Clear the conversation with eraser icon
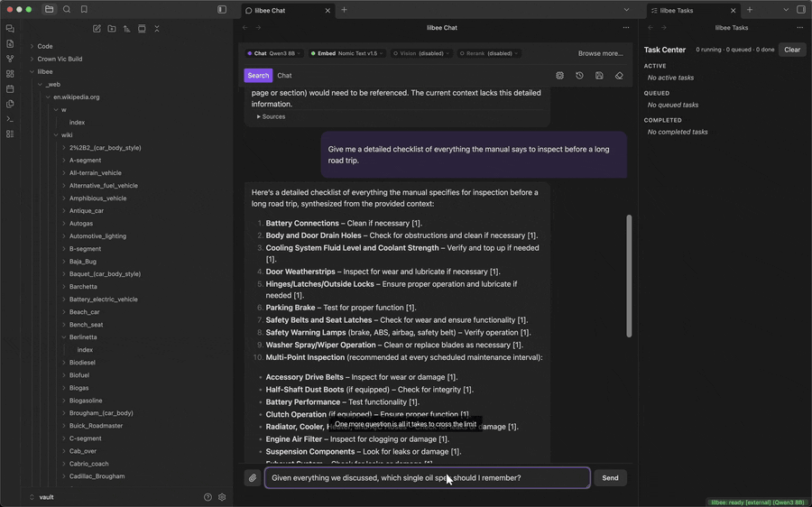 (619, 76)
